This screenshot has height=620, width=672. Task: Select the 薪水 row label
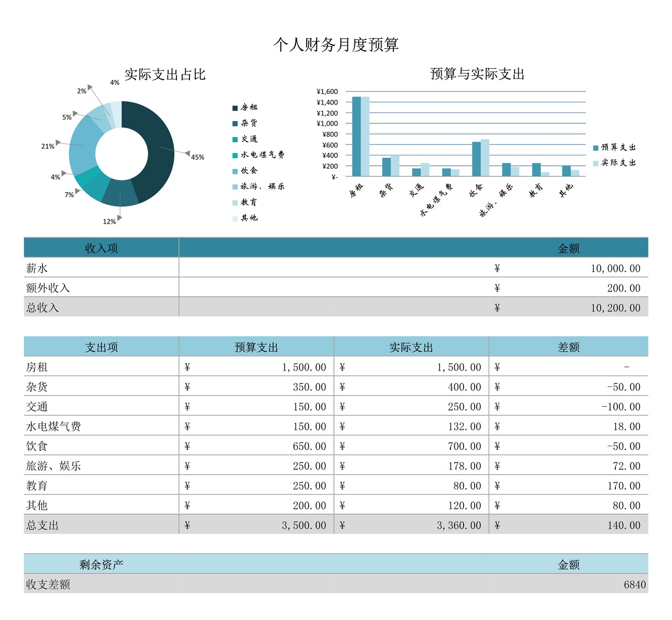coord(37,268)
